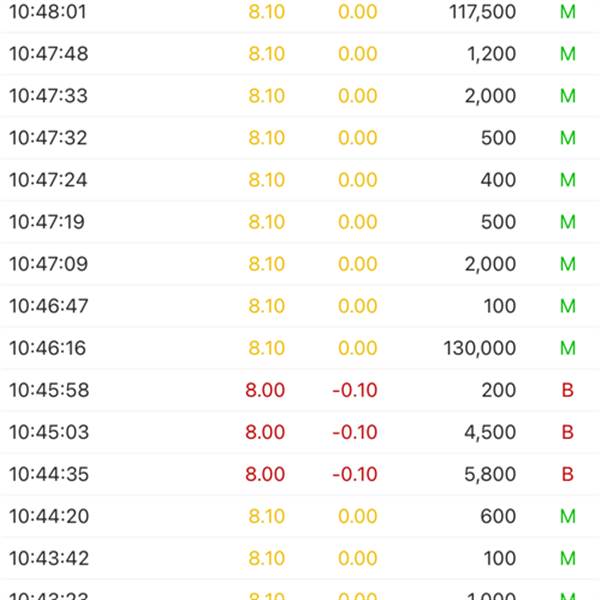This screenshot has width=600, height=600.
Task: Open the 10:47:48 trade entry
Action: tap(300, 54)
